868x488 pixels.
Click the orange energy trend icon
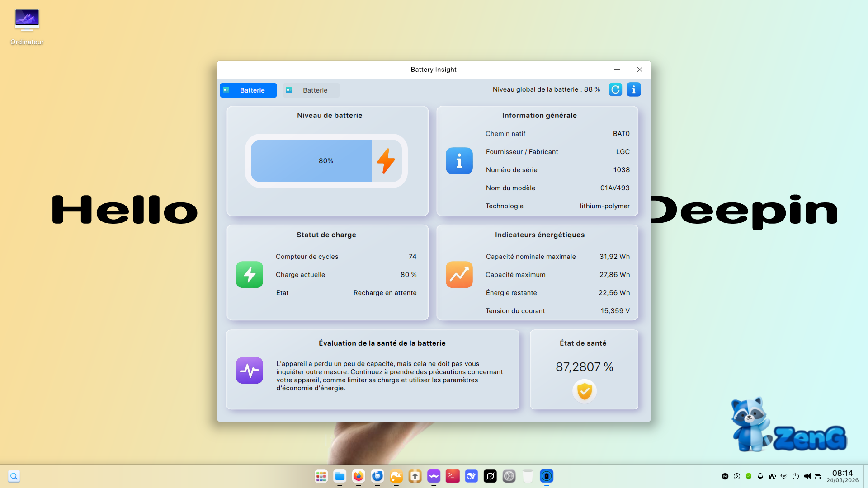459,275
